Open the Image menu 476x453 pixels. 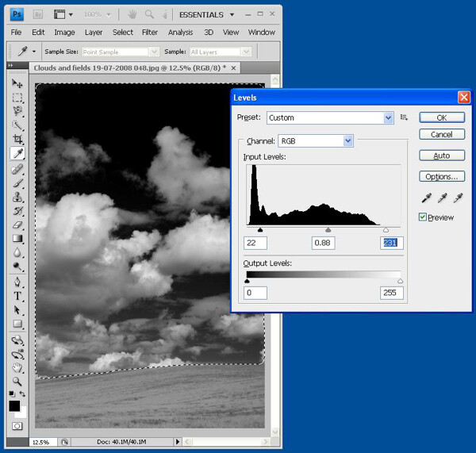64,33
